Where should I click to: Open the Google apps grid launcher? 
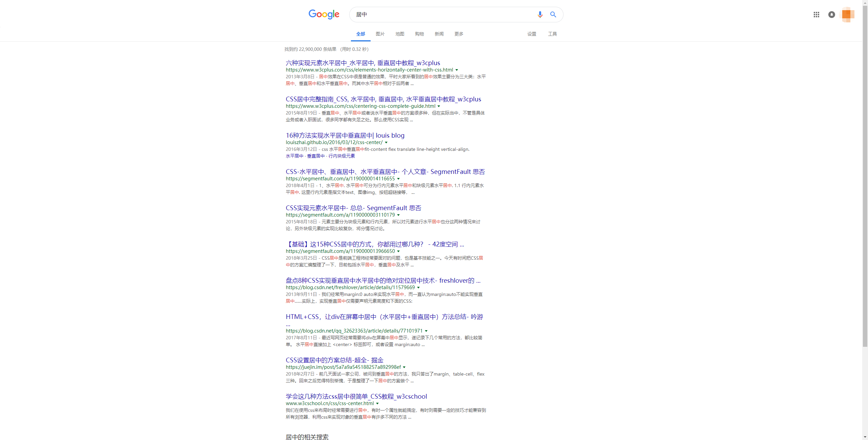tap(817, 15)
